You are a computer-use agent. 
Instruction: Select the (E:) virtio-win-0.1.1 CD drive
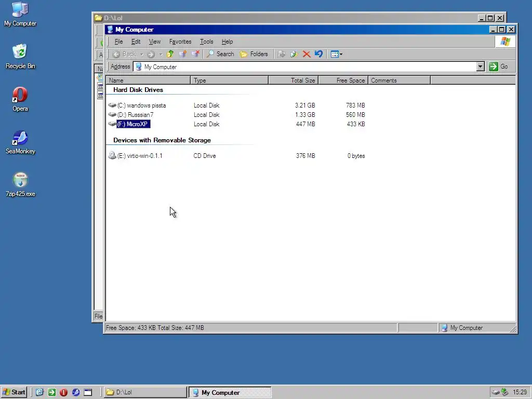139,156
